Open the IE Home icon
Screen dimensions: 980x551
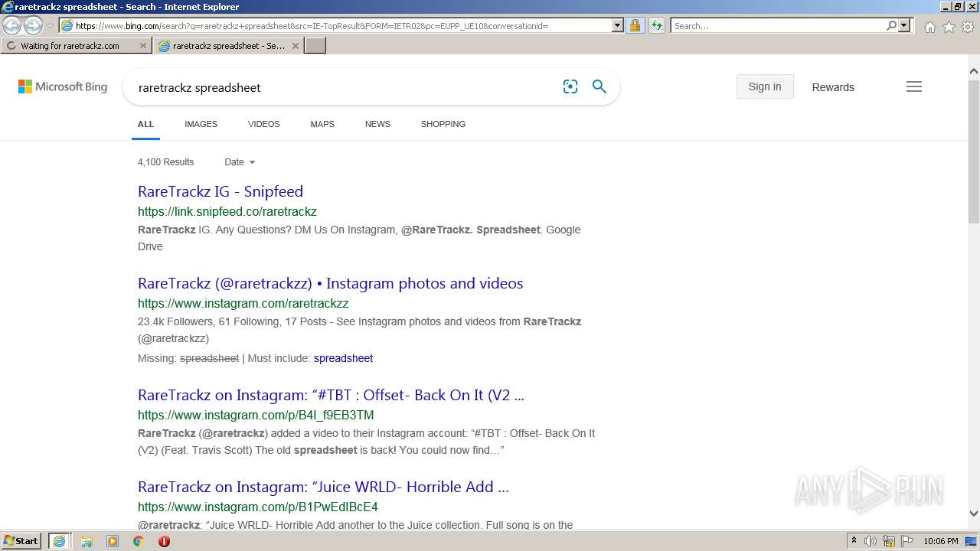[929, 27]
